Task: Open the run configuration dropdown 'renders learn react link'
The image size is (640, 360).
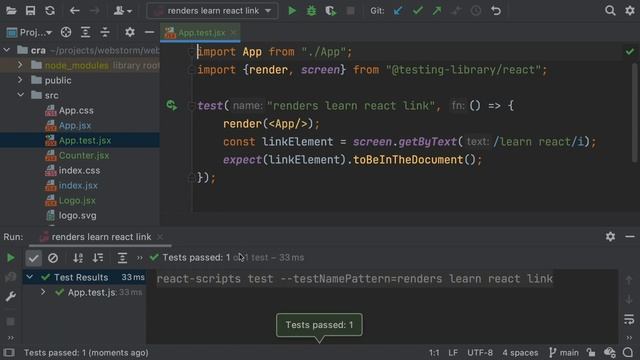Action: 212,11
